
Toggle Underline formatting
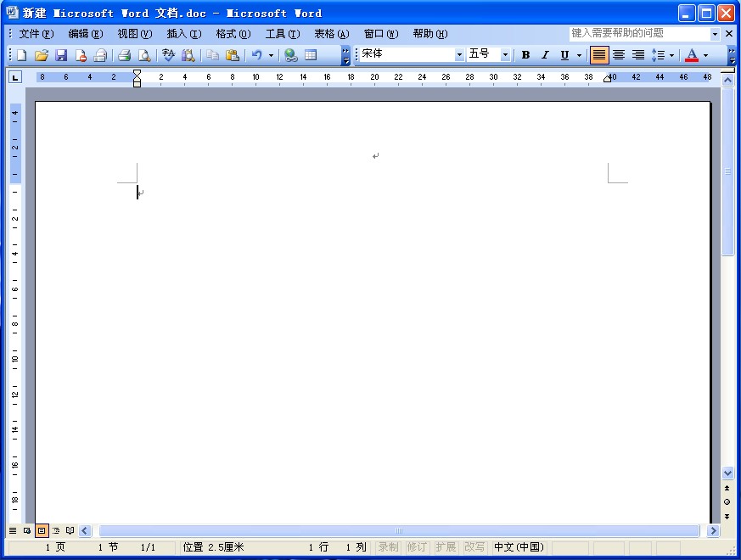click(564, 55)
